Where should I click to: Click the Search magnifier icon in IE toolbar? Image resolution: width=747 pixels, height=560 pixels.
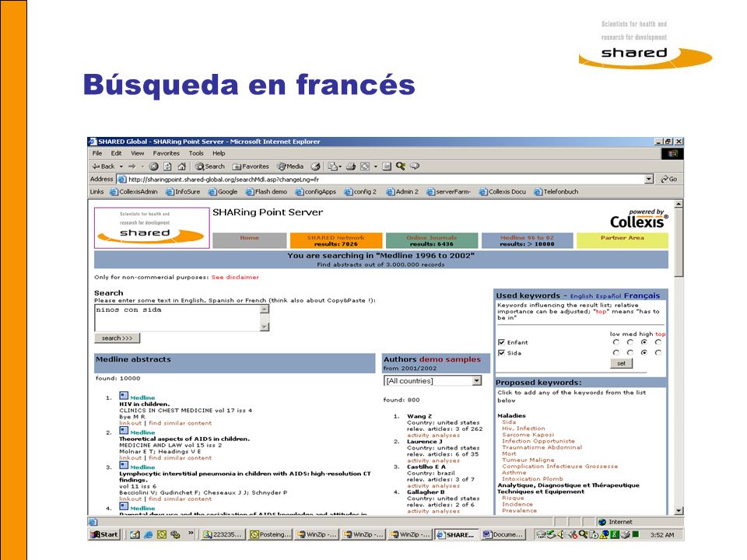click(400, 166)
